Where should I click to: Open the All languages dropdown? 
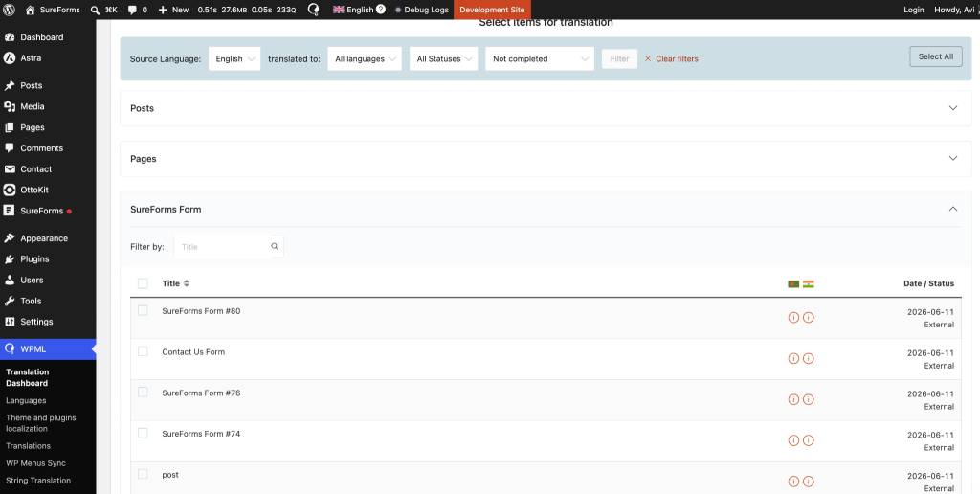tap(365, 58)
